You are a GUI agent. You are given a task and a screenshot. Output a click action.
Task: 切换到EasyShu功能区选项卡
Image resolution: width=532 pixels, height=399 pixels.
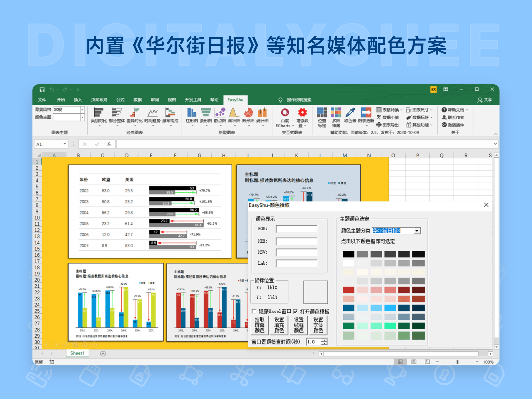235,100
